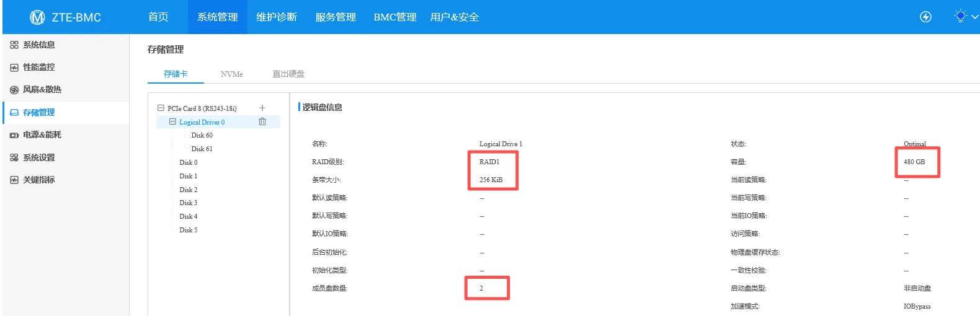Image resolution: width=980 pixels, height=316 pixels.
Task: Click the 系统设置 sidebar icon
Action: tap(14, 157)
